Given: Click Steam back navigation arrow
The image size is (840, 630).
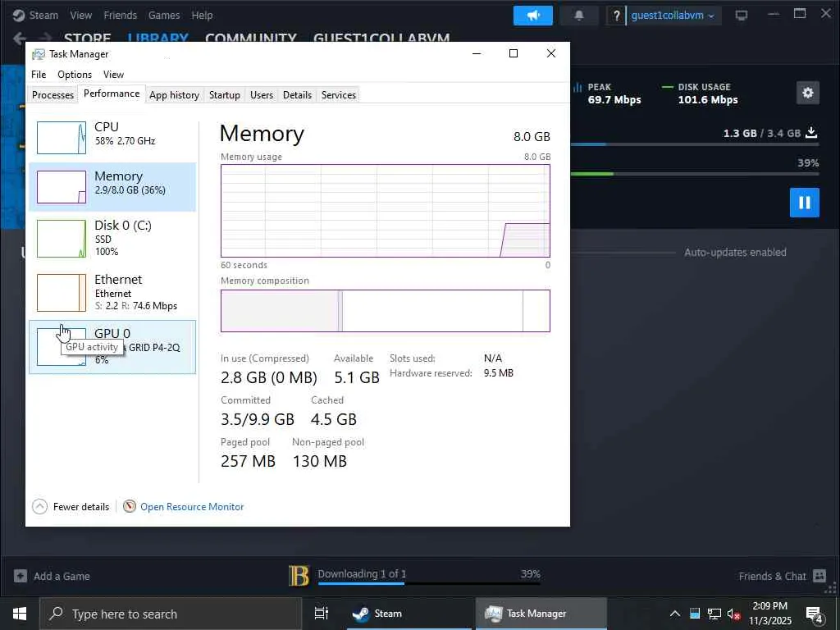Looking at the screenshot, I should 20,38.
